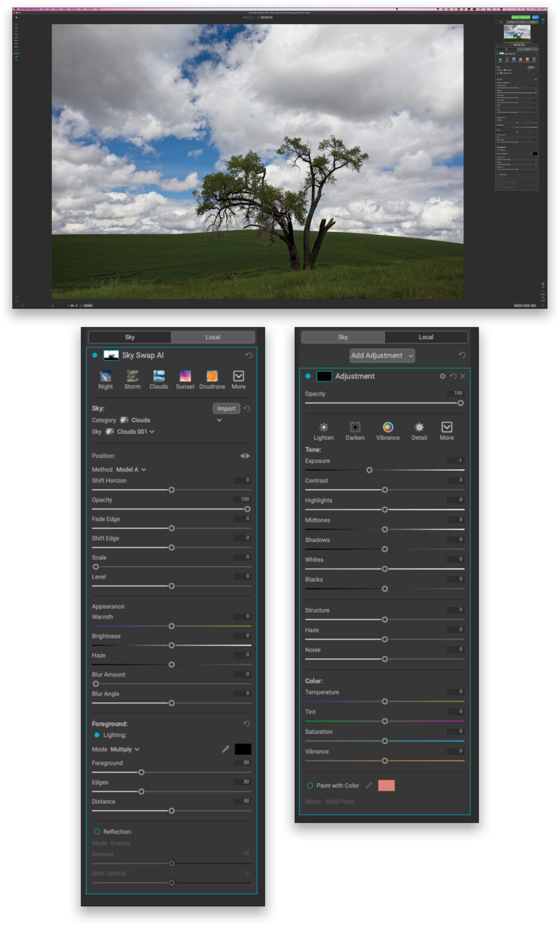Select the Storm sky category icon

132,376
